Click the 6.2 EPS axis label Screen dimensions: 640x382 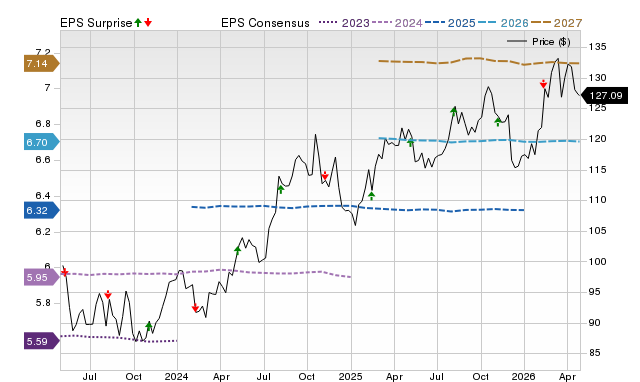[43, 231]
